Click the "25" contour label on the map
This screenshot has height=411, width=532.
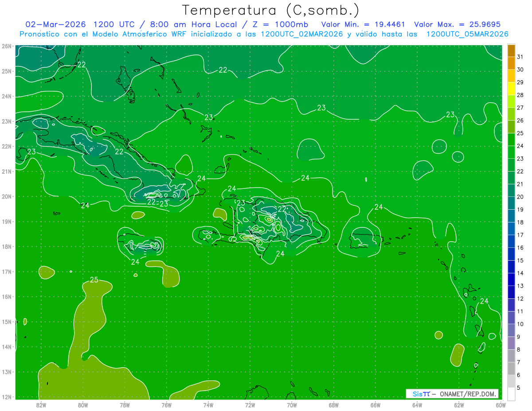pos(94,280)
